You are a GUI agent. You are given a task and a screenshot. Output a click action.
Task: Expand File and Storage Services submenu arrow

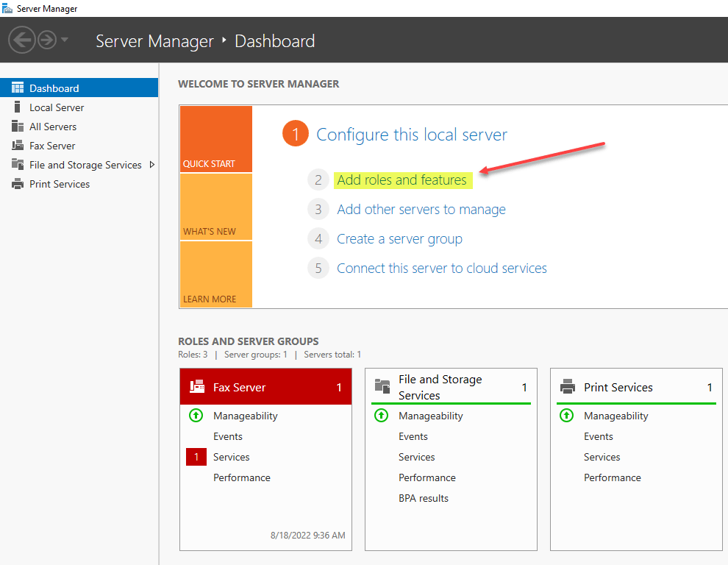click(x=151, y=165)
